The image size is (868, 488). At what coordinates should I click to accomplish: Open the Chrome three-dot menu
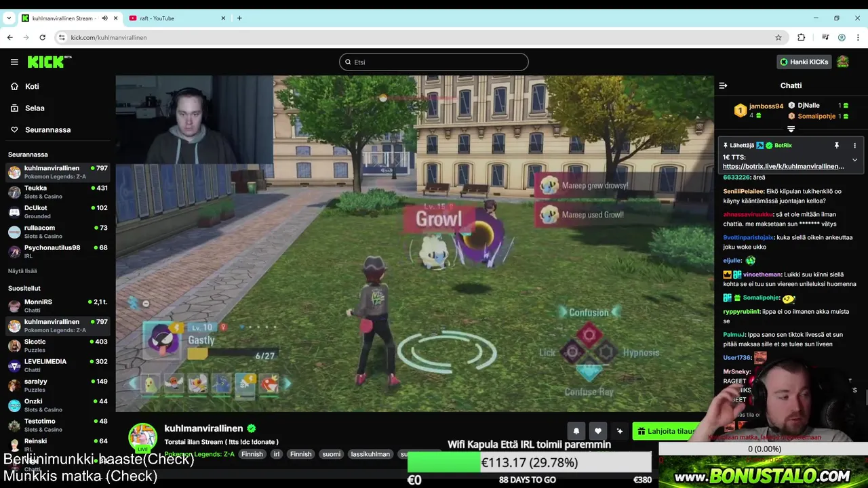pos(858,37)
